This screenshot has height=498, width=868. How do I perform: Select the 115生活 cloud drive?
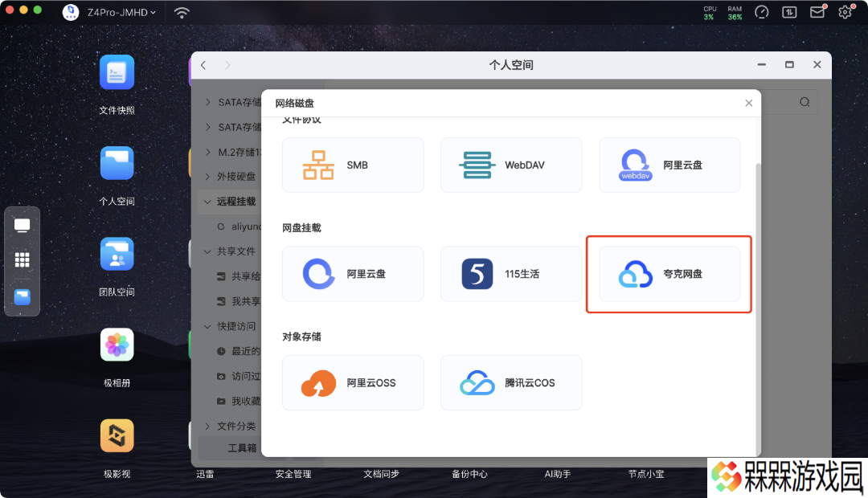click(511, 274)
